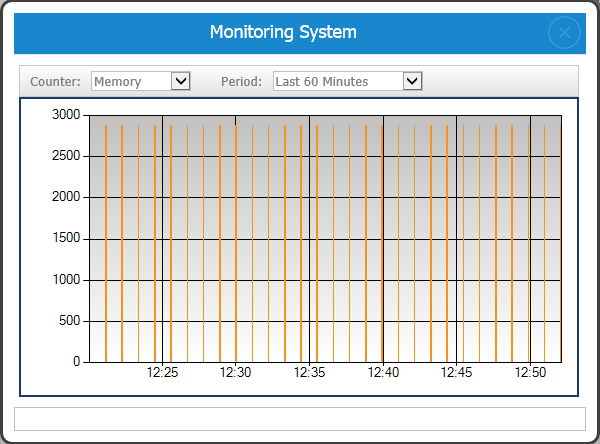Click the 3000 value on the Y axis
Image resolution: width=600 pixels, height=444 pixels.
coord(66,114)
